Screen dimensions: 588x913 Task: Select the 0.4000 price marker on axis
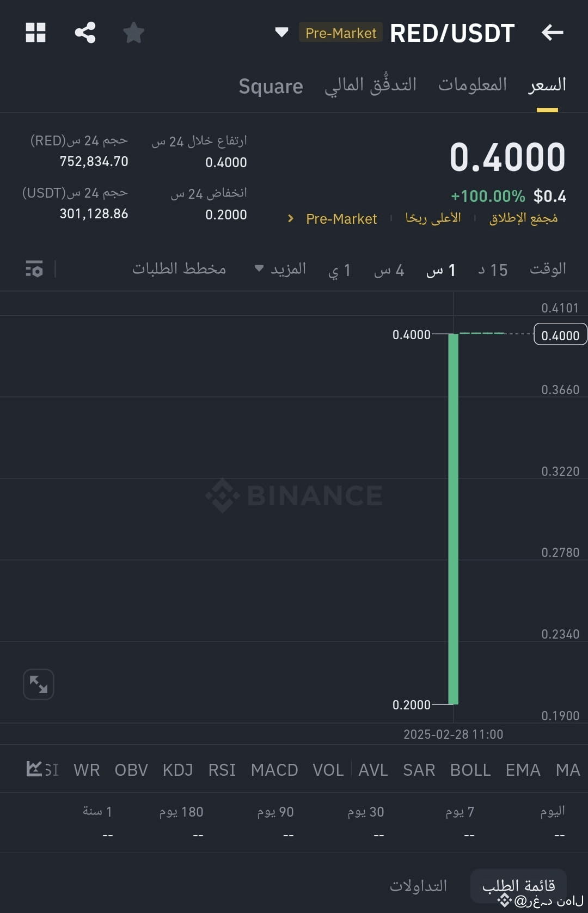tap(560, 335)
